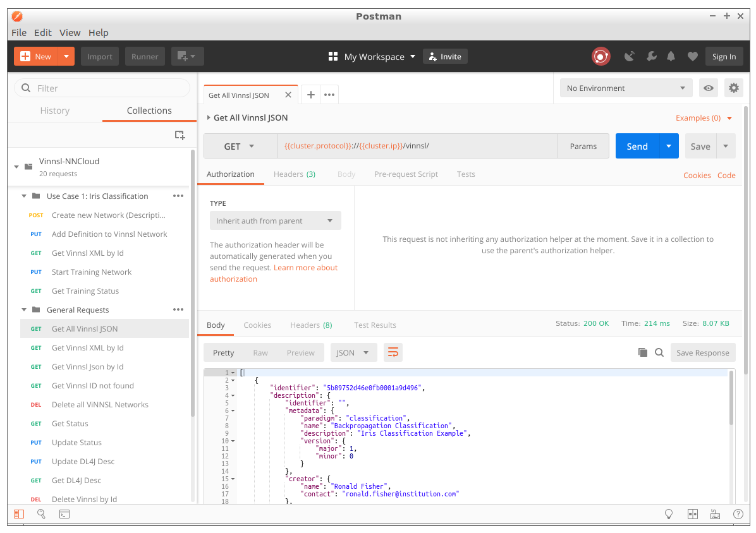
Task: Open tab options three dots
Action: [x=329, y=95]
